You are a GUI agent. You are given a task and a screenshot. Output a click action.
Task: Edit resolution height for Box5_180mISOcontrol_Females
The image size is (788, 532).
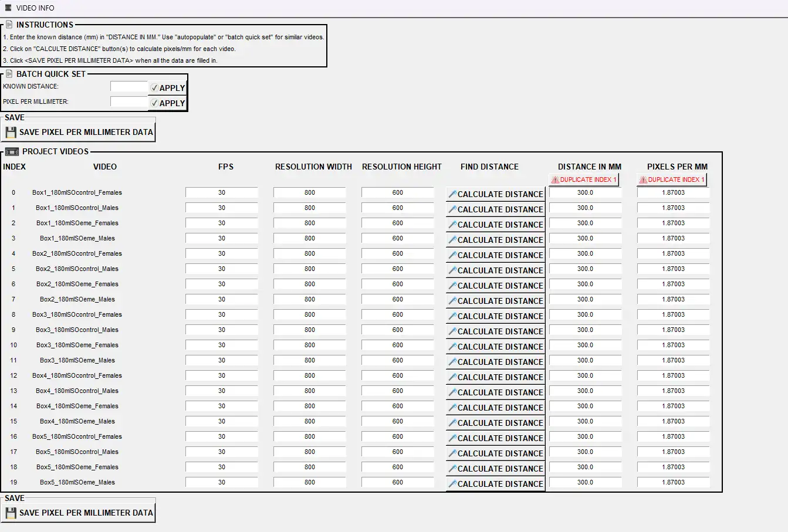tap(398, 436)
